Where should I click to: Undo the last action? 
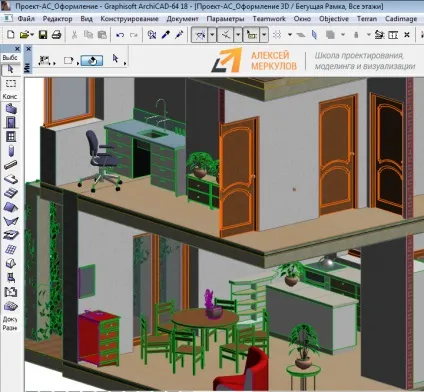pyautogui.click(x=120, y=35)
